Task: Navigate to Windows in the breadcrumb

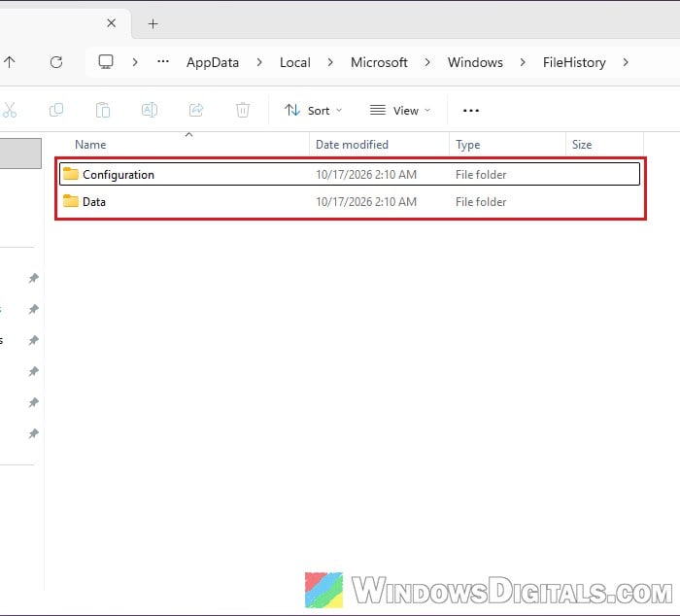Action: pos(475,62)
